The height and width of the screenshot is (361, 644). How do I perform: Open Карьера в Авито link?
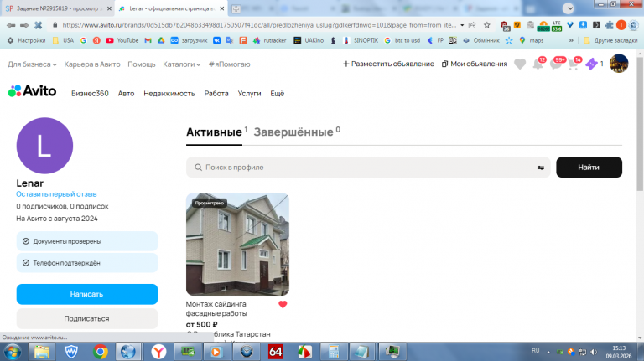[92, 64]
